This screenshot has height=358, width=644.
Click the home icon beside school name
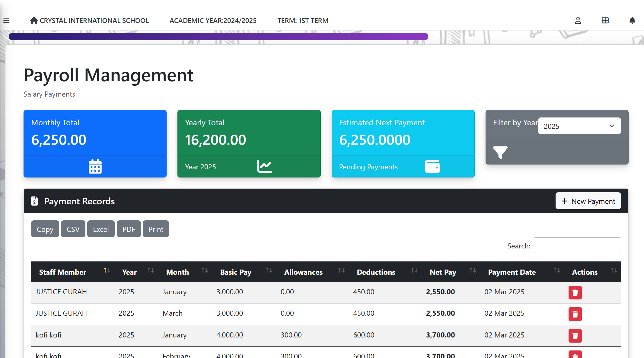34,21
